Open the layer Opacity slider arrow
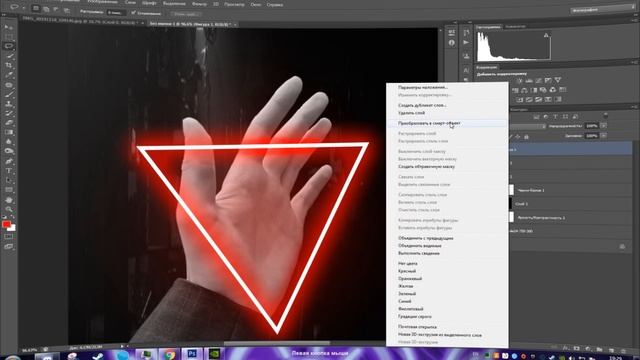Screen dimensions: 640x360 pyautogui.click(x=604, y=126)
